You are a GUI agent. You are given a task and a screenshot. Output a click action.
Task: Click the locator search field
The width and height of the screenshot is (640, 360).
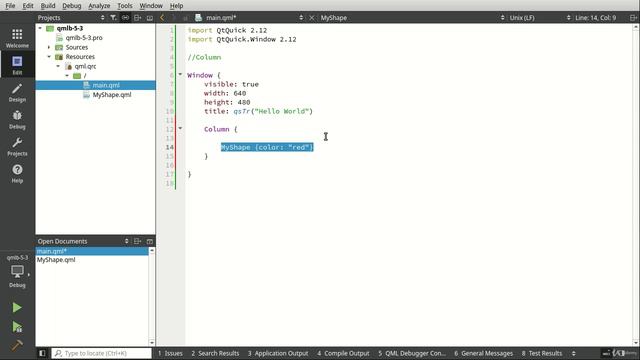pyautogui.click(x=102, y=353)
